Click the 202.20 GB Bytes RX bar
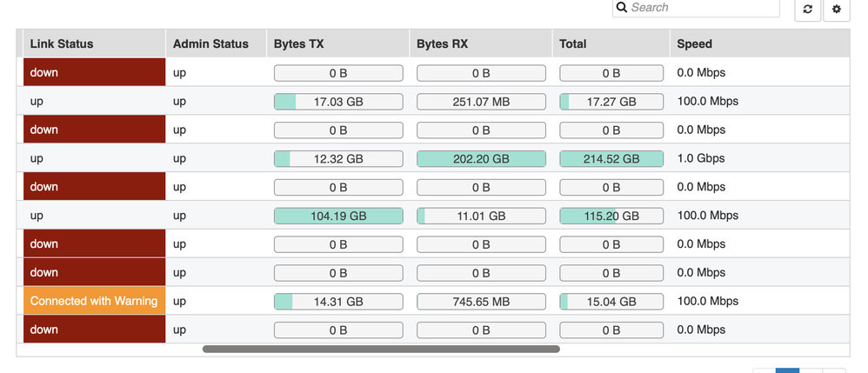This screenshot has height=373, width=868. (481, 158)
